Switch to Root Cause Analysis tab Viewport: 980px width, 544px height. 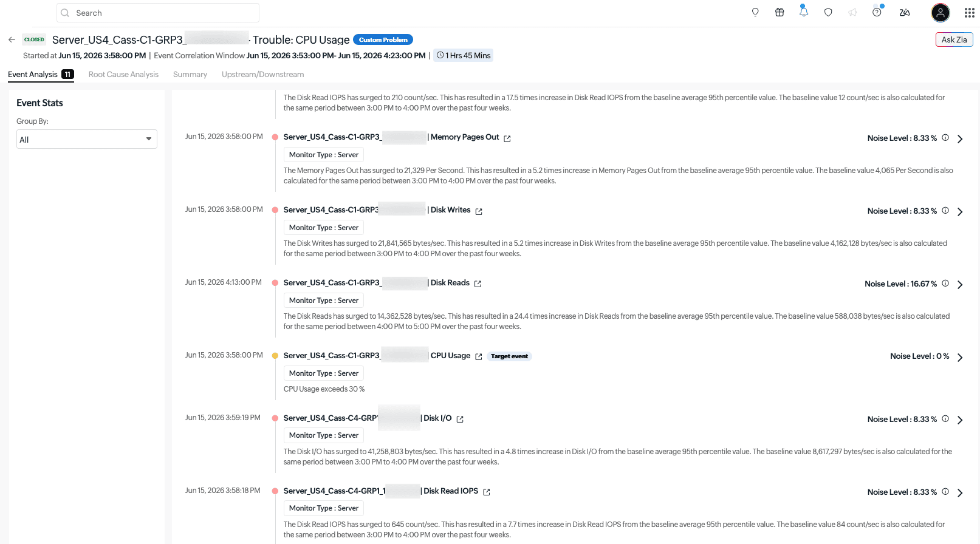[123, 75]
